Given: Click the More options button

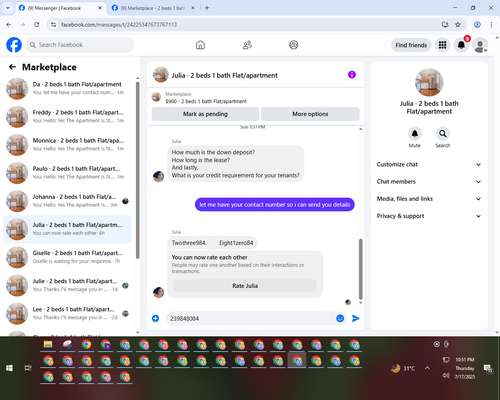Looking at the screenshot, I should tap(310, 114).
